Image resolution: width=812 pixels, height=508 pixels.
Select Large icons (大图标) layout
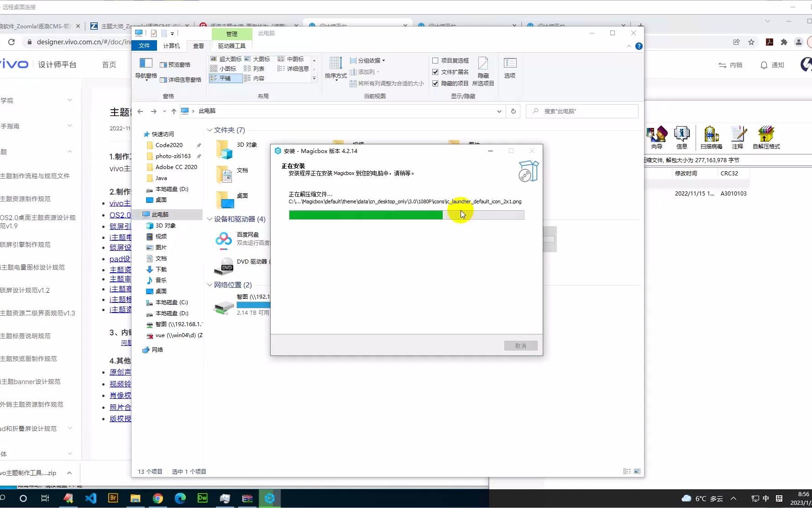pyautogui.click(x=257, y=59)
